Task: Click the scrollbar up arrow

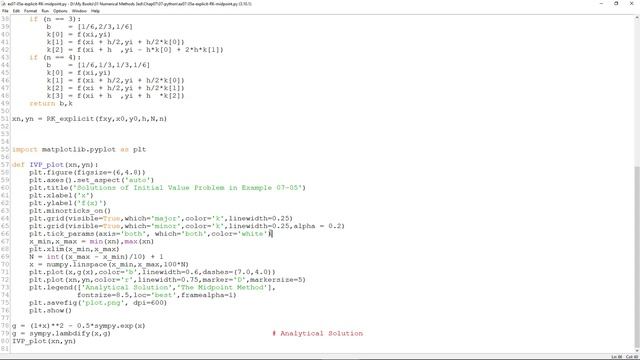Action: pyautogui.click(x=637, y=18)
